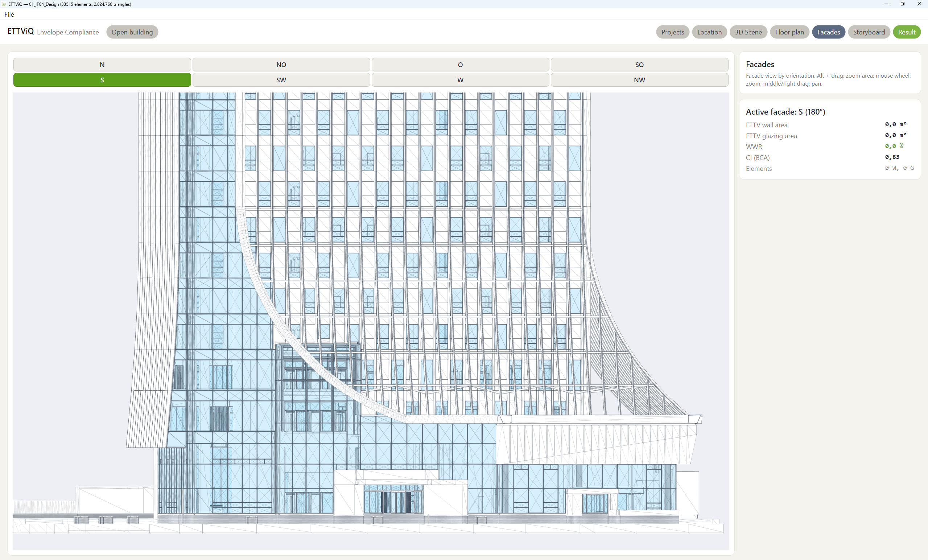The width and height of the screenshot is (928, 560).
Task: Select the SW facade orientation
Action: (281, 80)
